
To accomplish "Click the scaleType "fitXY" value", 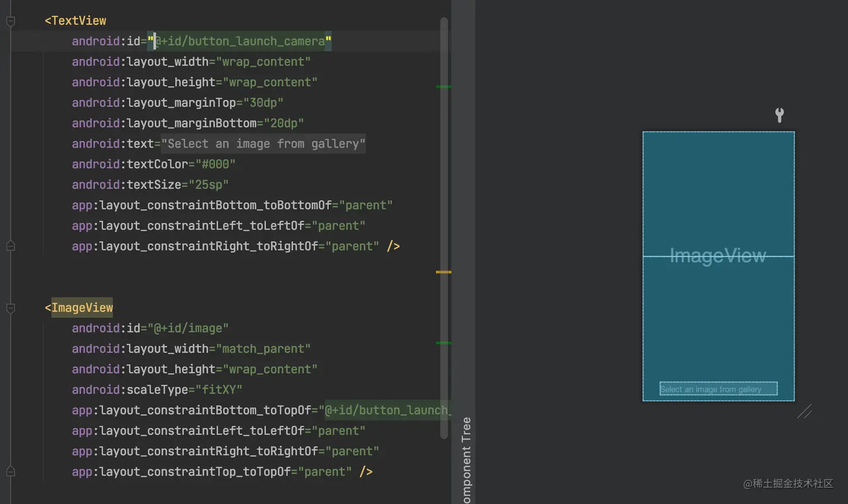I will pos(219,390).
